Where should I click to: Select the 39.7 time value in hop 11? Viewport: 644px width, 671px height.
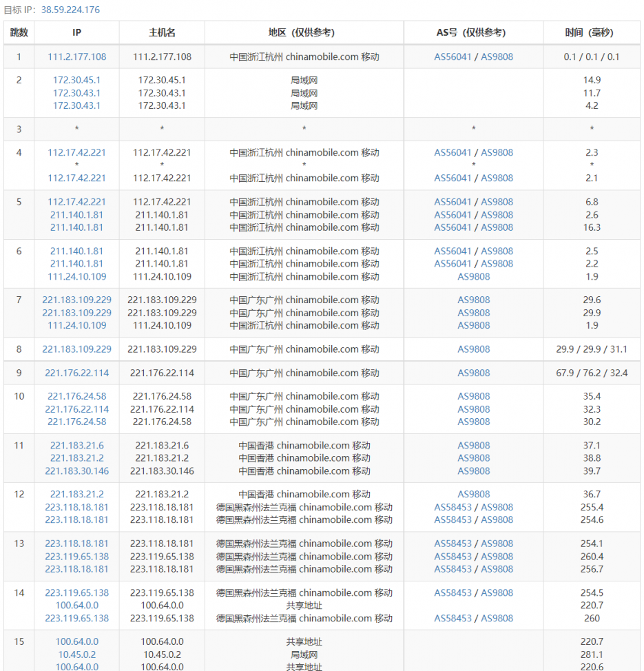click(x=592, y=471)
